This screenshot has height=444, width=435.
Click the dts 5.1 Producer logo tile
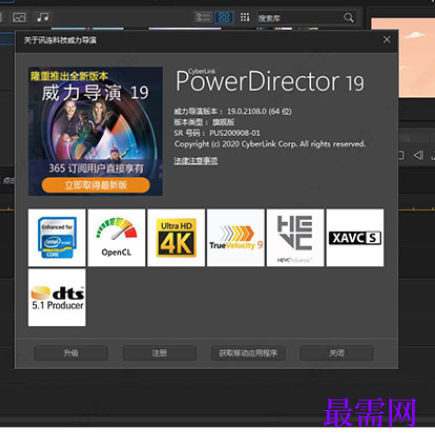(x=57, y=297)
